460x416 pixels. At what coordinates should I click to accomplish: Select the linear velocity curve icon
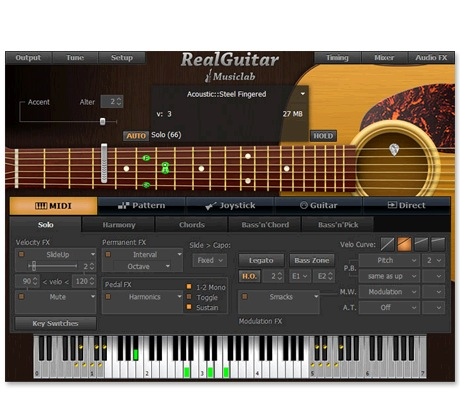(387, 245)
